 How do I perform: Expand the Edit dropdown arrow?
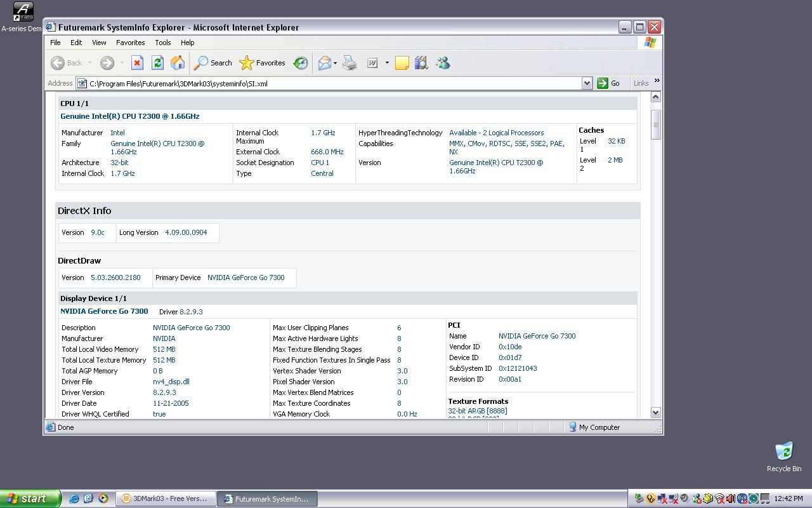click(x=386, y=63)
